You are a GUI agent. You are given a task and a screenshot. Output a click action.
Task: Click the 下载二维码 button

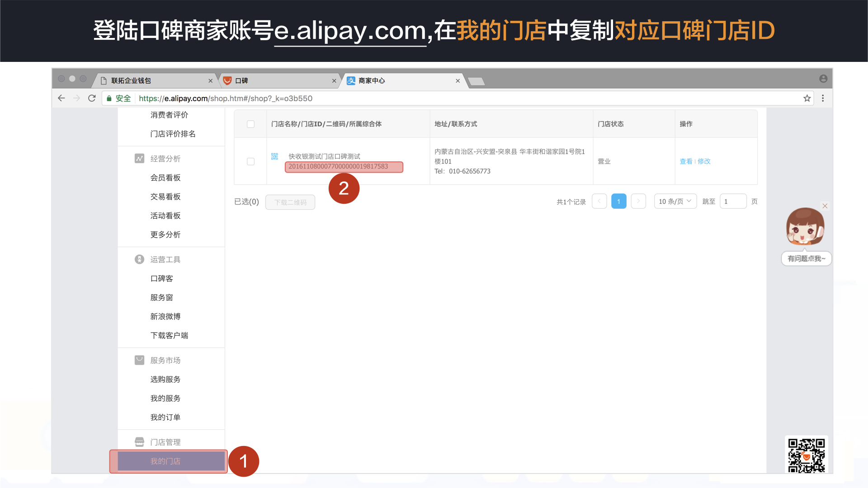290,202
